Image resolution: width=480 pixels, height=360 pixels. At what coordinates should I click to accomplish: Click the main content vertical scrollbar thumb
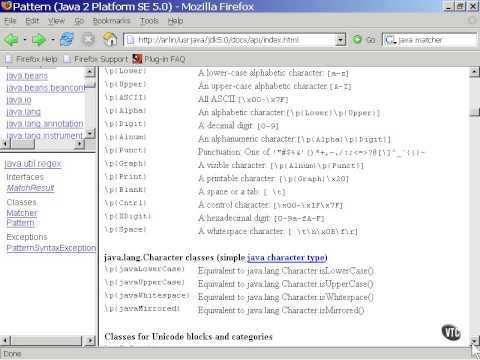coord(474,111)
